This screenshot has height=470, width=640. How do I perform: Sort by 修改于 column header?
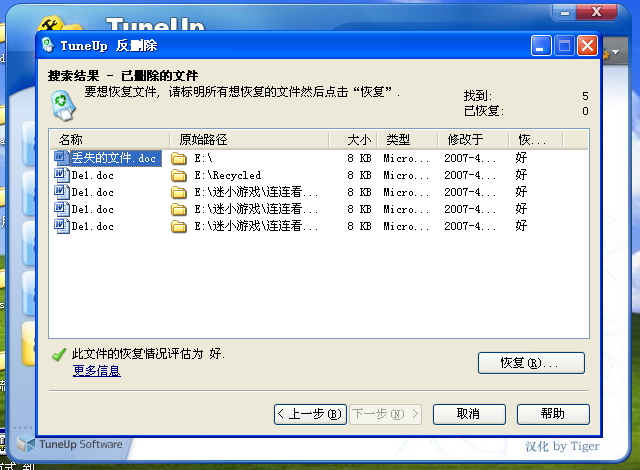pyautogui.click(x=473, y=140)
